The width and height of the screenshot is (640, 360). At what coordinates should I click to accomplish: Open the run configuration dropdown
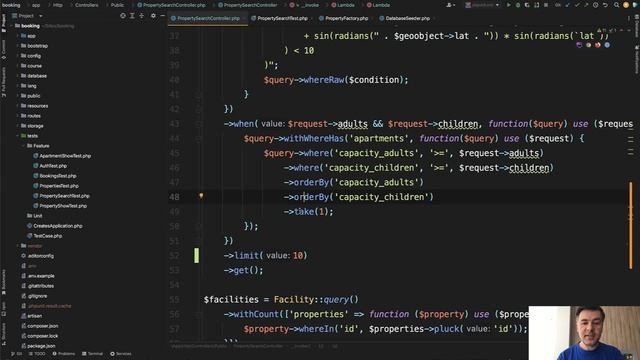click(482, 5)
